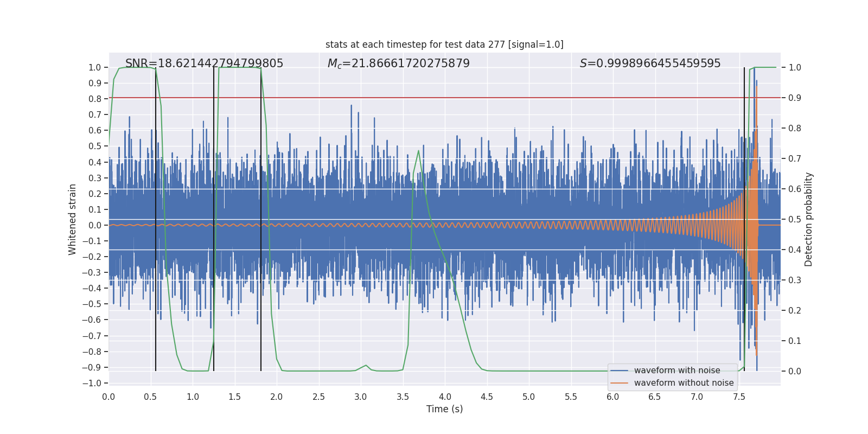Click the 2.0 tick on the time axis
The height and width of the screenshot is (434, 868).
coord(277,397)
